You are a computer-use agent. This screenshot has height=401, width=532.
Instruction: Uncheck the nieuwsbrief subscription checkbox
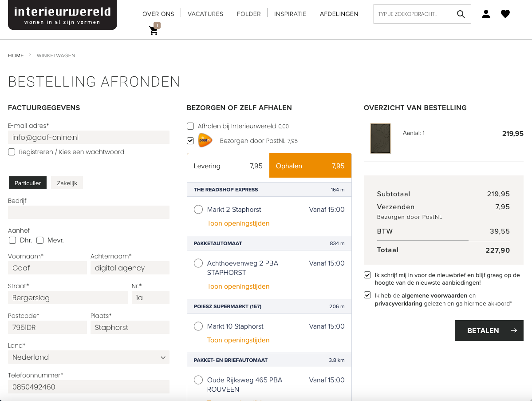pyautogui.click(x=367, y=274)
